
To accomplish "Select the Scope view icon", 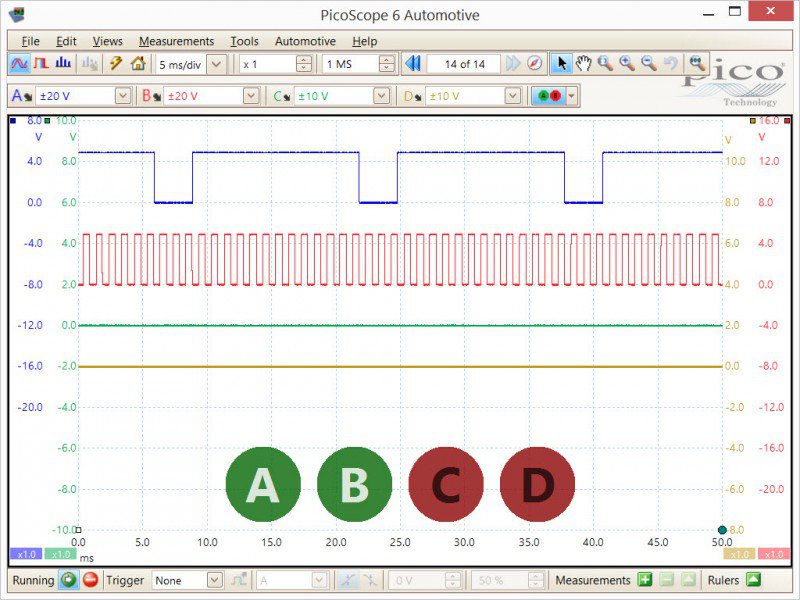I will (20, 63).
